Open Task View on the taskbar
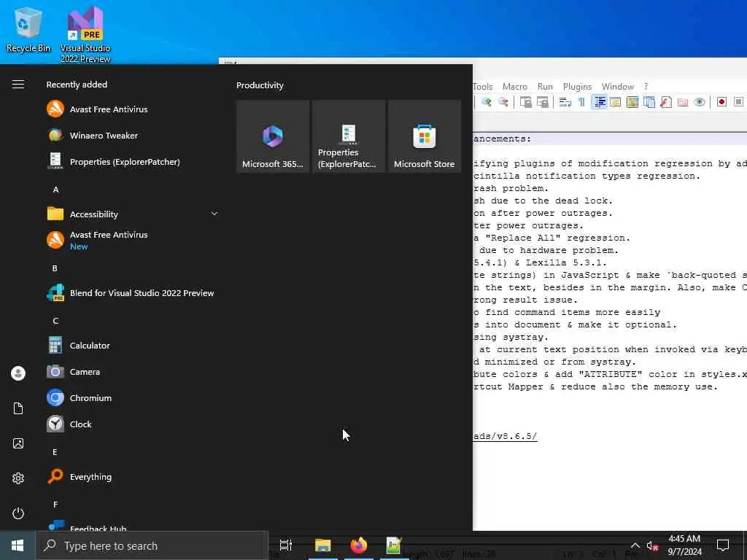Screen dimensions: 747x560 pos(286,545)
